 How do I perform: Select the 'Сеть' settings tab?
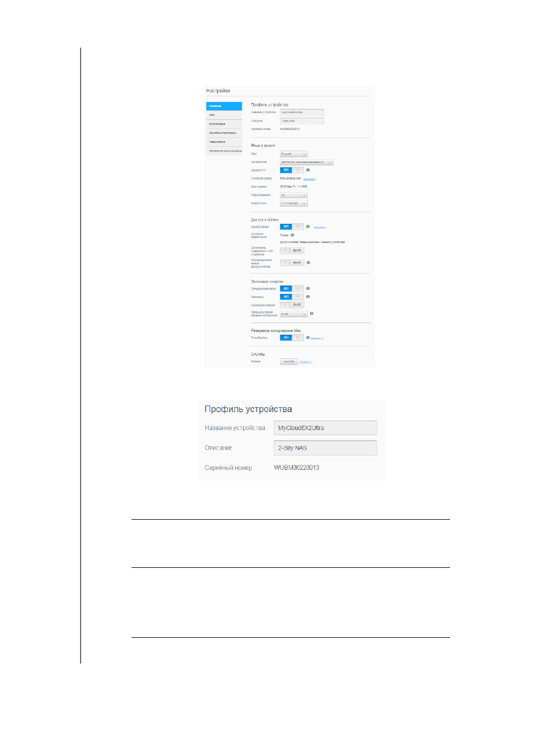click(224, 115)
